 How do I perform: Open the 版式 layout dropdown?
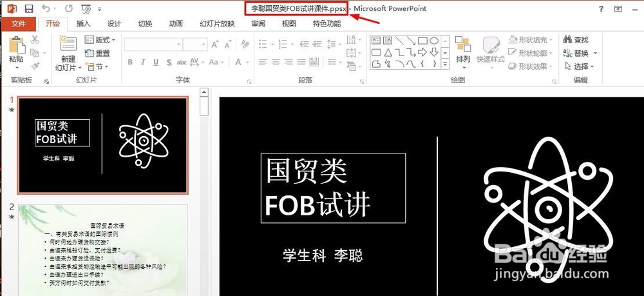(100, 40)
